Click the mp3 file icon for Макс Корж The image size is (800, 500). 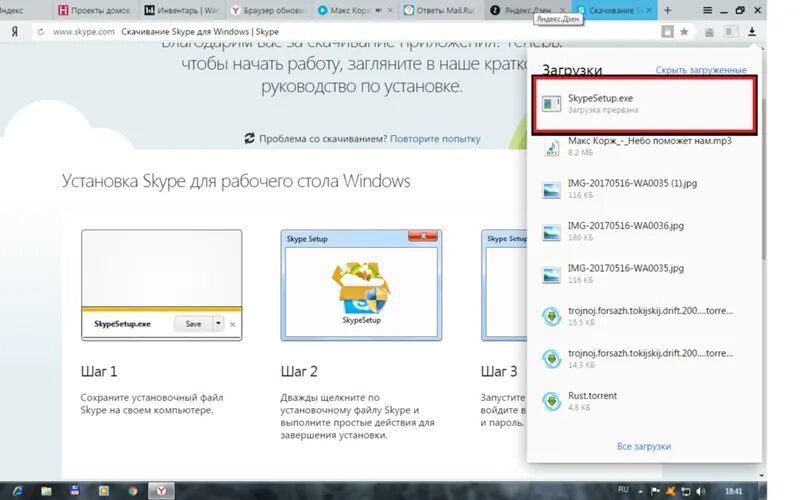click(552, 146)
